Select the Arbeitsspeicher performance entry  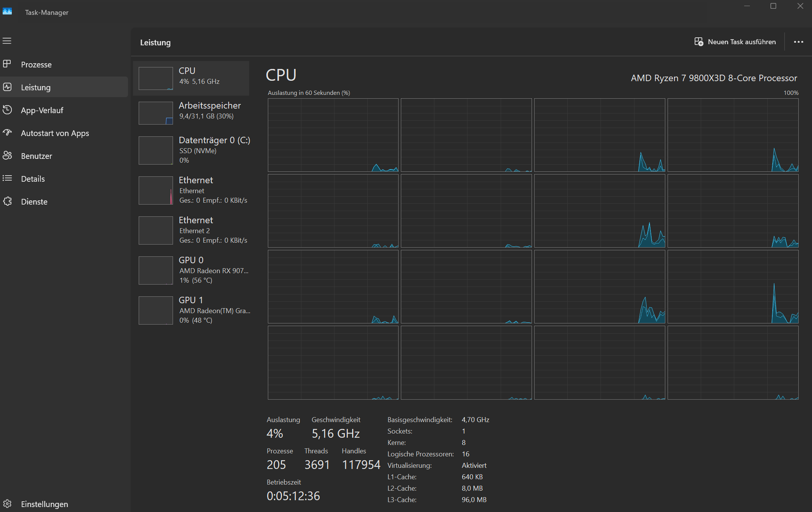pos(191,113)
